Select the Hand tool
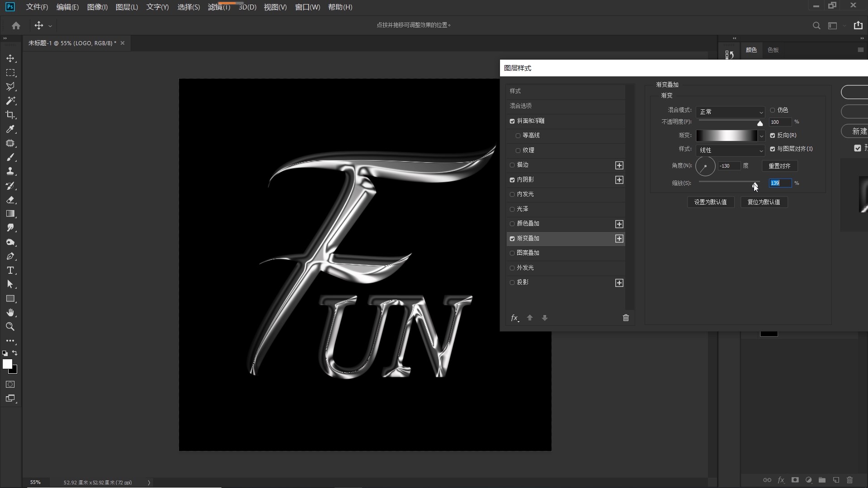This screenshot has height=488, width=868. tap(10, 313)
